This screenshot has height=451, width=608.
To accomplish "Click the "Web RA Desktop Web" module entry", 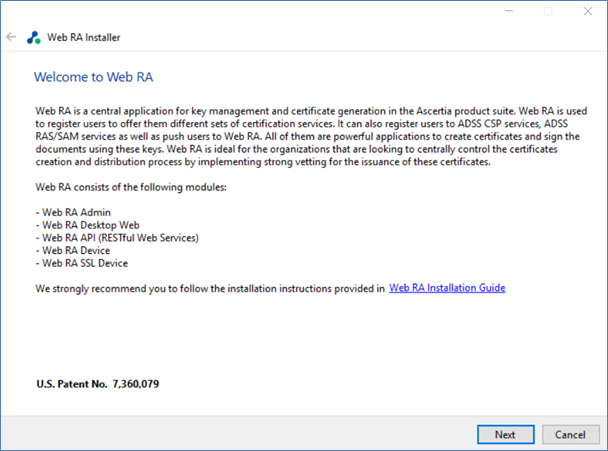I will pyautogui.click(x=88, y=225).
